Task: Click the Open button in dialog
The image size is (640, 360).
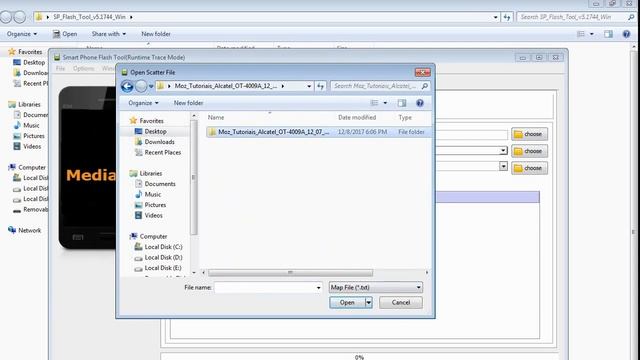Action: tap(347, 302)
